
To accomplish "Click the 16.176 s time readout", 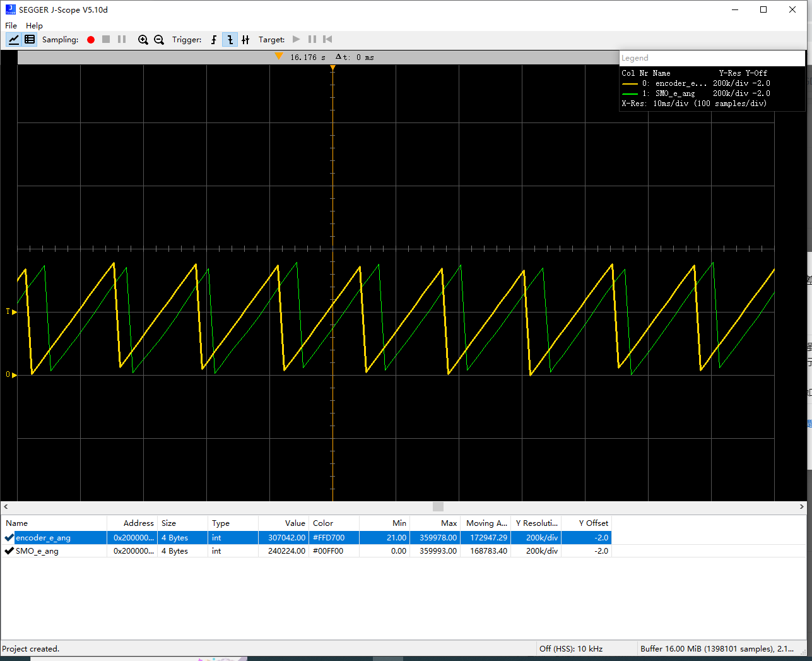I will point(308,57).
